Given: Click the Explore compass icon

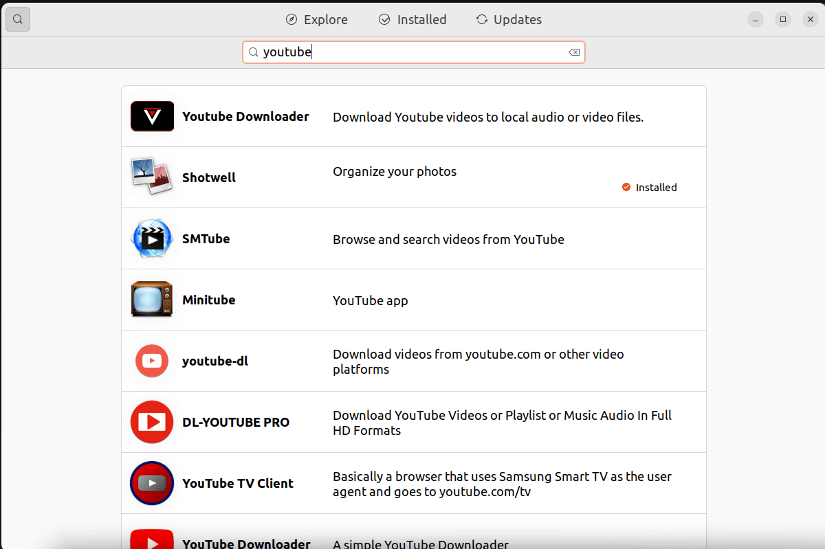Looking at the screenshot, I should [291, 19].
